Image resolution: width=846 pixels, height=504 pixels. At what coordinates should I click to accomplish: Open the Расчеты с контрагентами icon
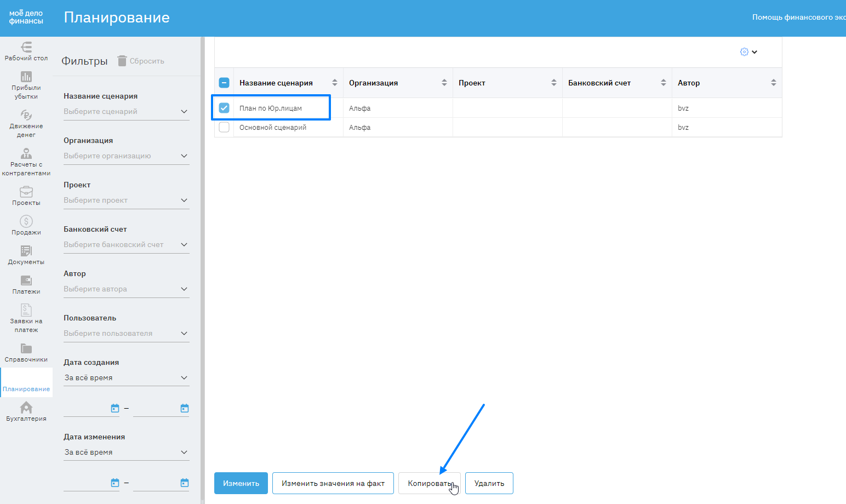click(26, 153)
